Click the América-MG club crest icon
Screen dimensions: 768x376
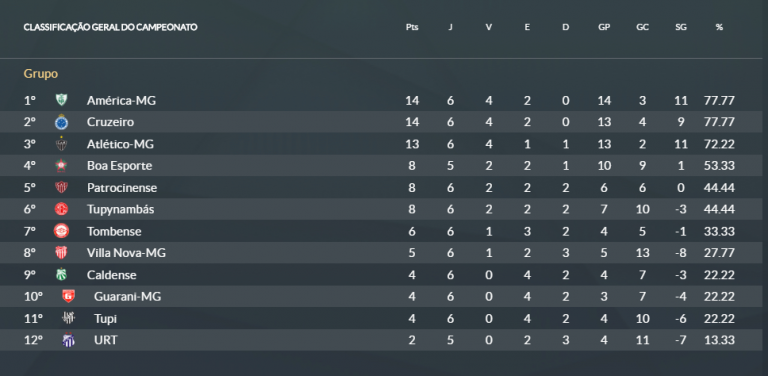[61, 100]
